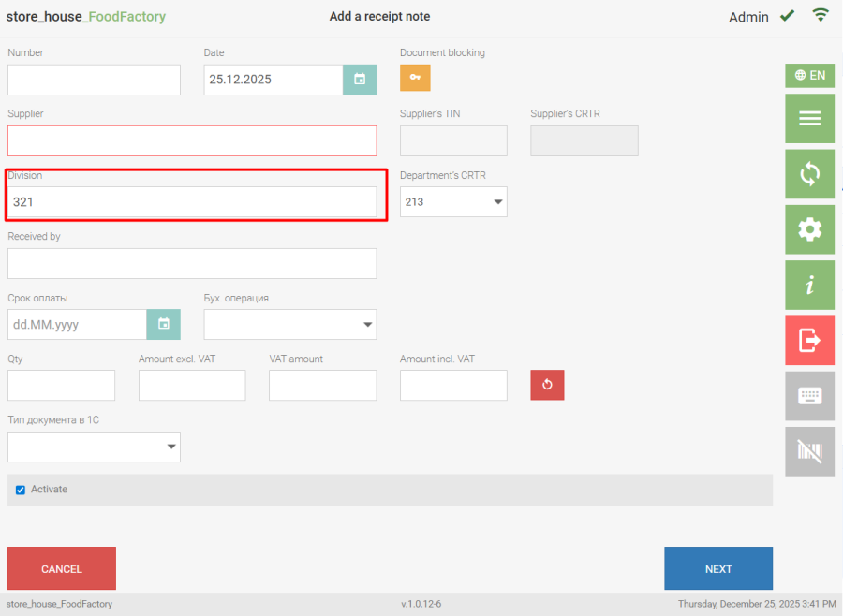Image resolution: width=843 pixels, height=616 pixels.
Task: Open the payment due date calendar
Action: [164, 324]
